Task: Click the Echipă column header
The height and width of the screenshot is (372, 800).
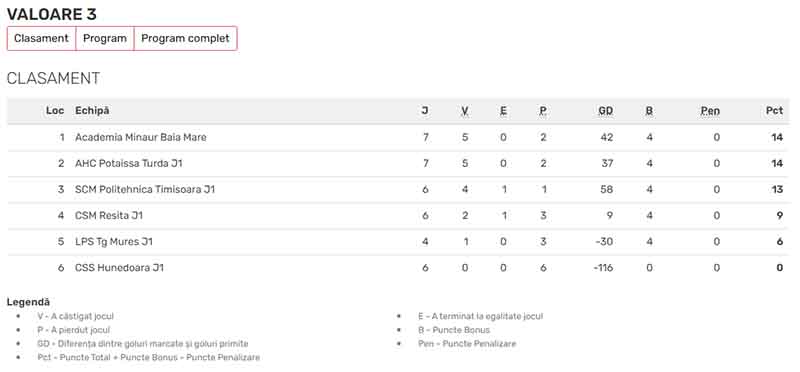Action: pyautogui.click(x=92, y=111)
